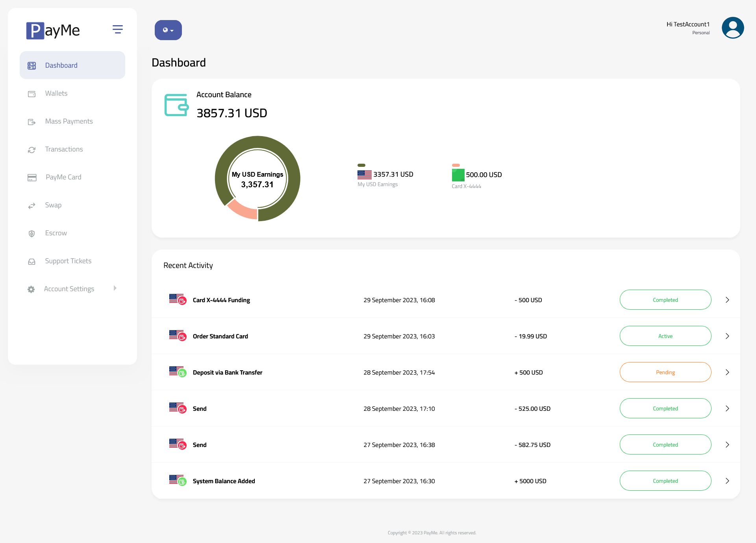
Task: Click the System Balance Added activity row
Action: click(224, 481)
